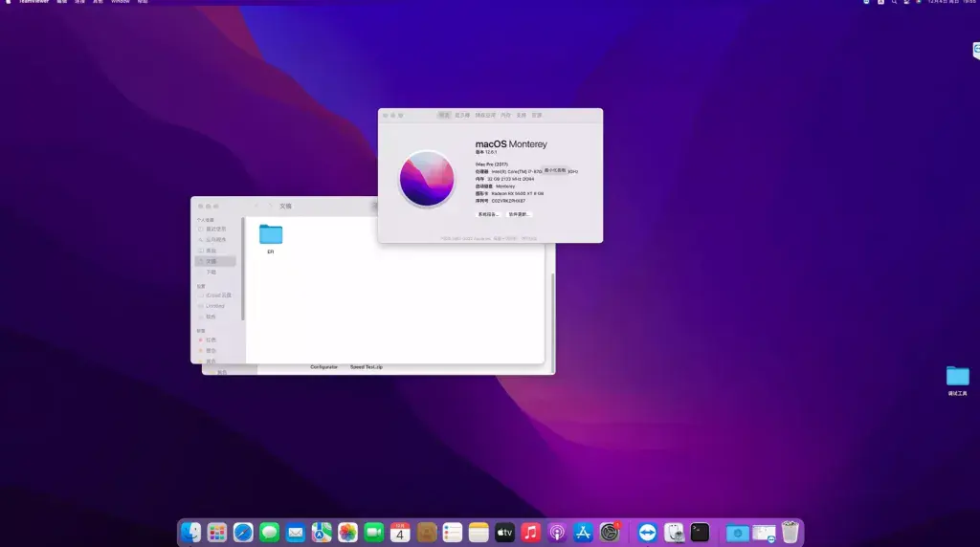Viewport: 980px width, 547px height.
Task: Click the macOS Monterey title text
Action: (511, 144)
